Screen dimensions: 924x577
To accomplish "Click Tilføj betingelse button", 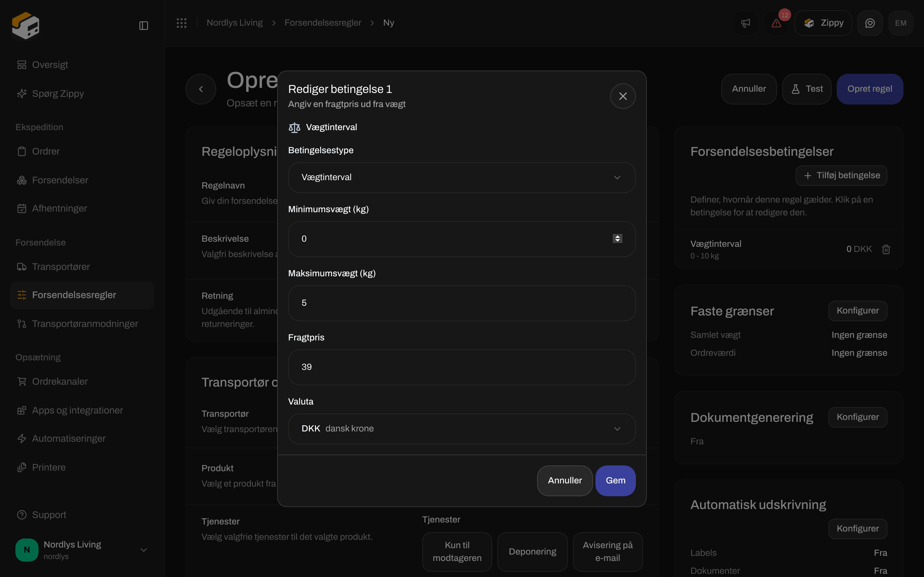I will point(841,176).
